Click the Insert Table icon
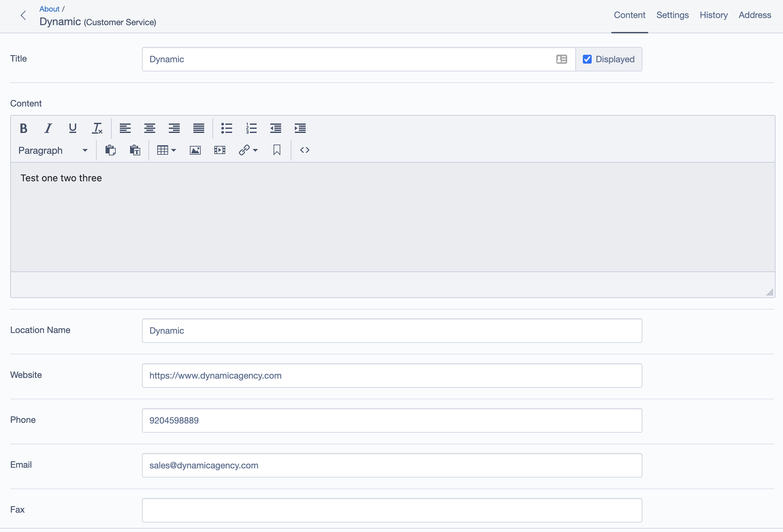The image size is (783, 532). (x=164, y=150)
